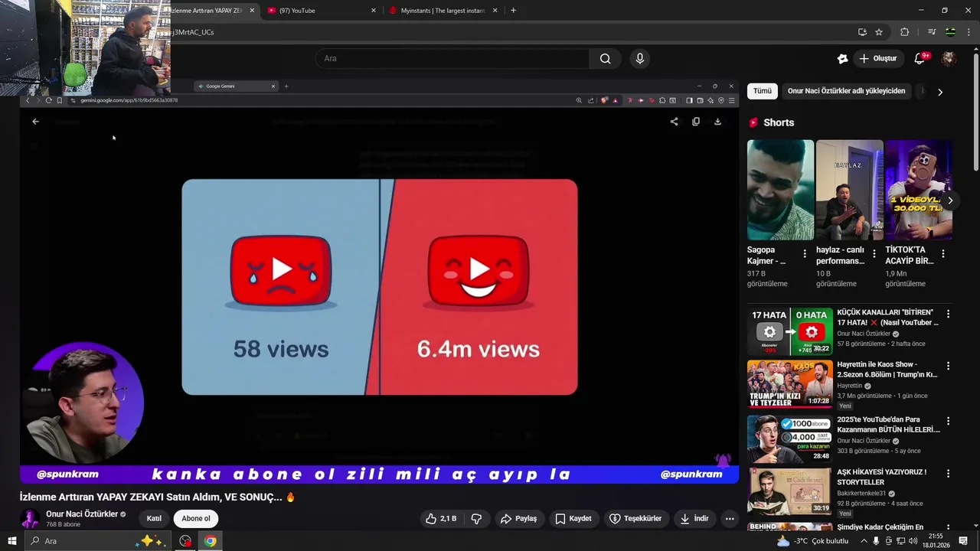Open the Trump'ın Kızı ve Teyzeler thumbnail
The image size is (980, 551).
(789, 383)
